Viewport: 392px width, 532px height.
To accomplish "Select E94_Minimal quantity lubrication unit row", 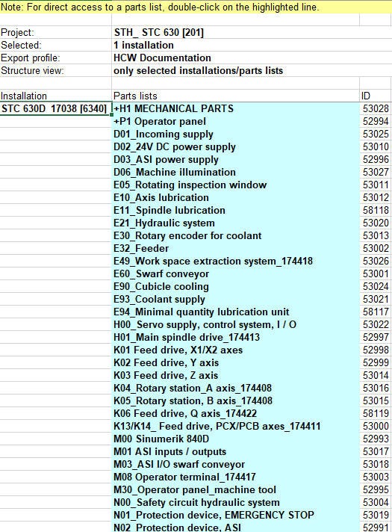I will point(235,312).
